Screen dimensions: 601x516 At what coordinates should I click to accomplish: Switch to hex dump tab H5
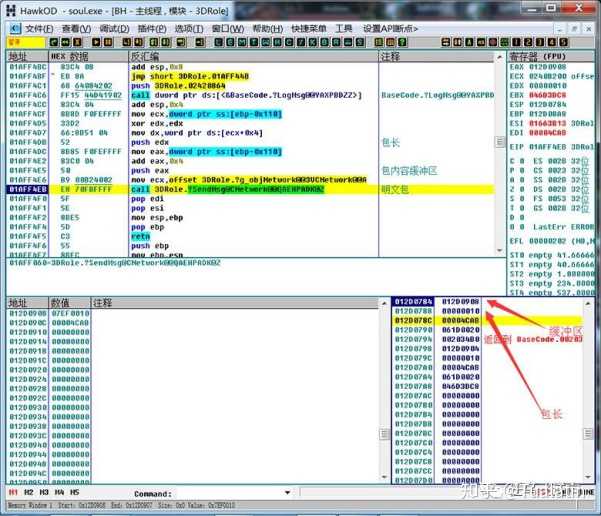[74, 492]
